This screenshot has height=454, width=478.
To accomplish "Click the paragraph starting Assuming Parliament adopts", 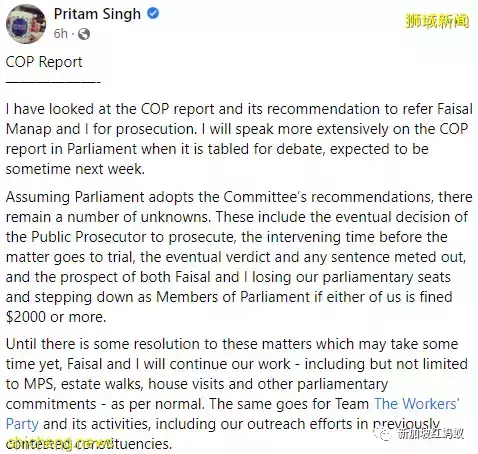I will click(239, 257).
